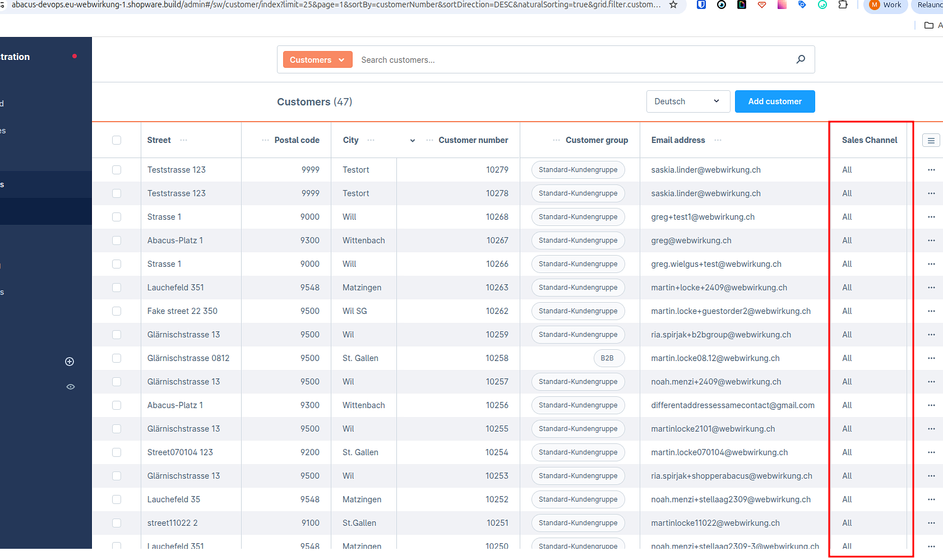Viewport: 943px width, 560px height.
Task: Toggle the sidebar eye visibility icon
Action: point(71,387)
